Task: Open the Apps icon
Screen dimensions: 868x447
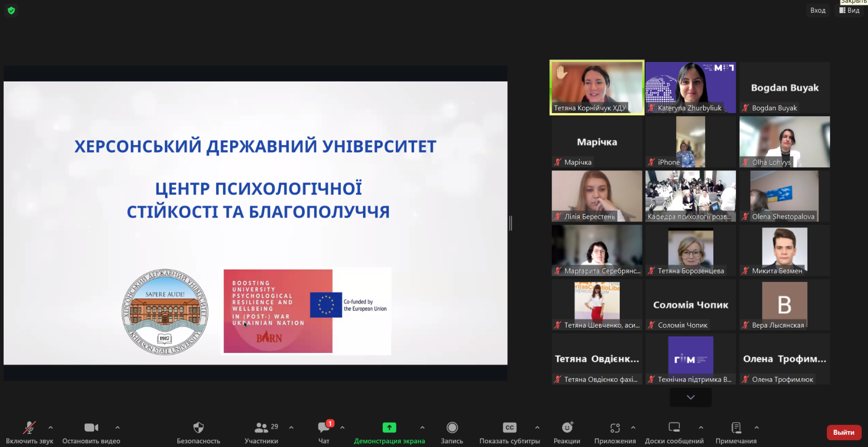Action: 615,428
